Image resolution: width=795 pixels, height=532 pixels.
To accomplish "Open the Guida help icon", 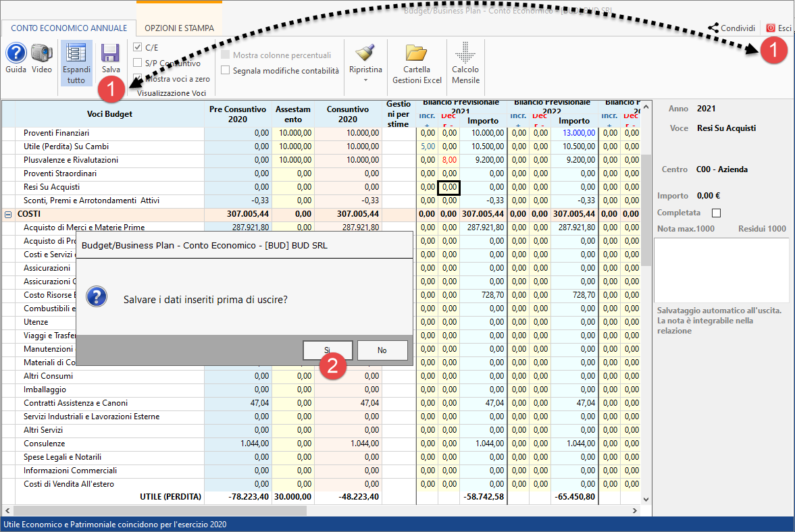I will (x=16, y=53).
